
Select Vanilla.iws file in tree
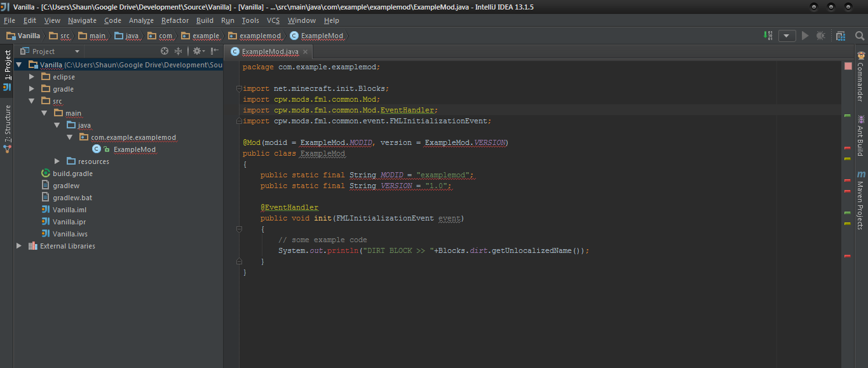click(x=70, y=234)
